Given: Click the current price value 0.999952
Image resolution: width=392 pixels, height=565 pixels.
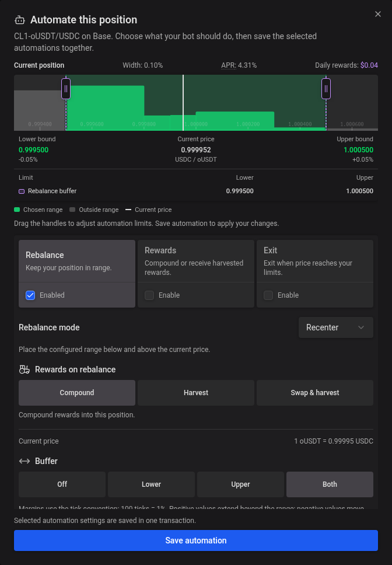Looking at the screenshot, I should pyautogui.click(x=196, y=150).
